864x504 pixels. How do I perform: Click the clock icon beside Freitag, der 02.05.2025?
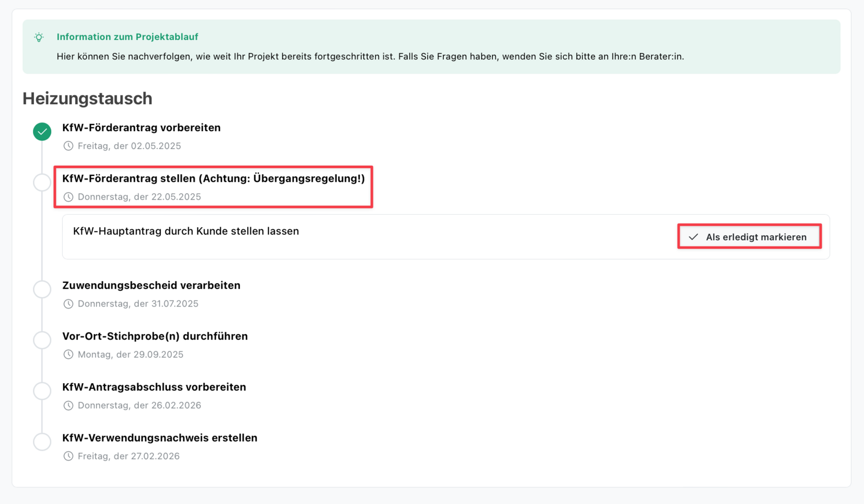tap(68, 146)
